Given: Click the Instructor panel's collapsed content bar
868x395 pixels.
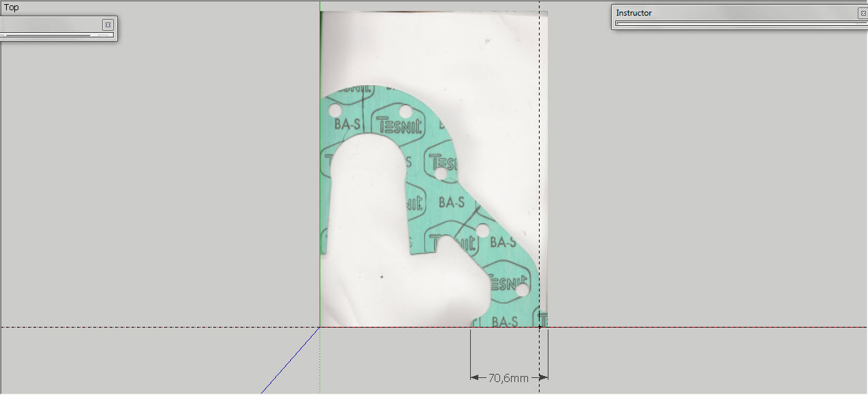Looking at the screenshot, I should coord(736,23).
